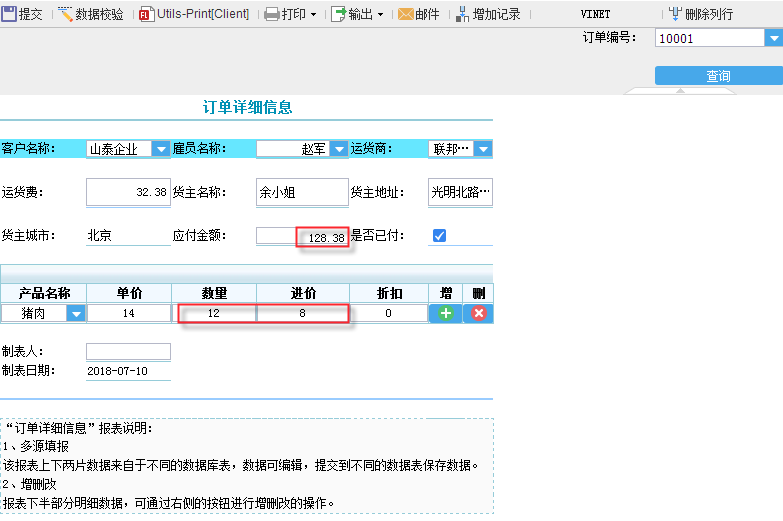Focus the 订单编号 input with 10001

click(710, 38)
